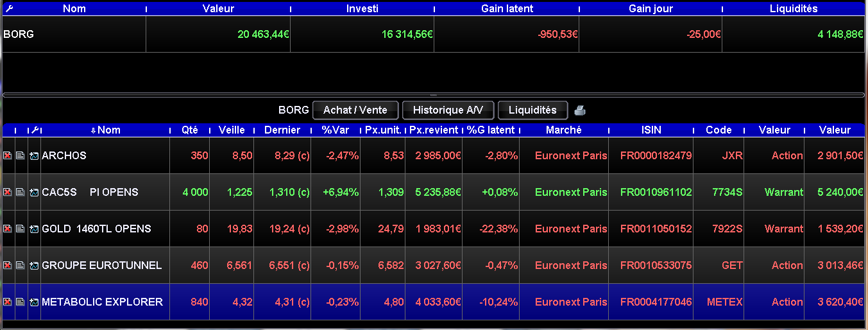This screenshot has width=868, height=330.
Task: Click the printer icon next to Liquidités button
Action: 580,110
